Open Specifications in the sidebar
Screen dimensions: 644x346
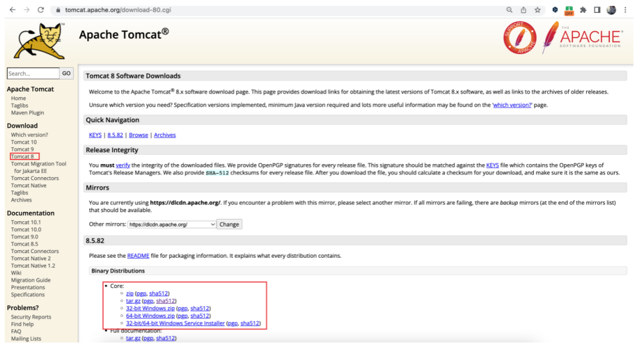pyautogui.click(x=28, y=295)
